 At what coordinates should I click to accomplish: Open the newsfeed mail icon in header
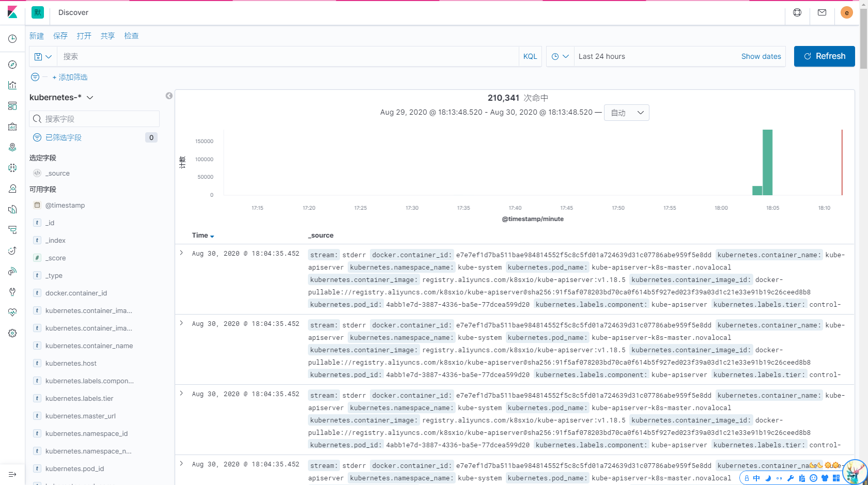(822, 12)
